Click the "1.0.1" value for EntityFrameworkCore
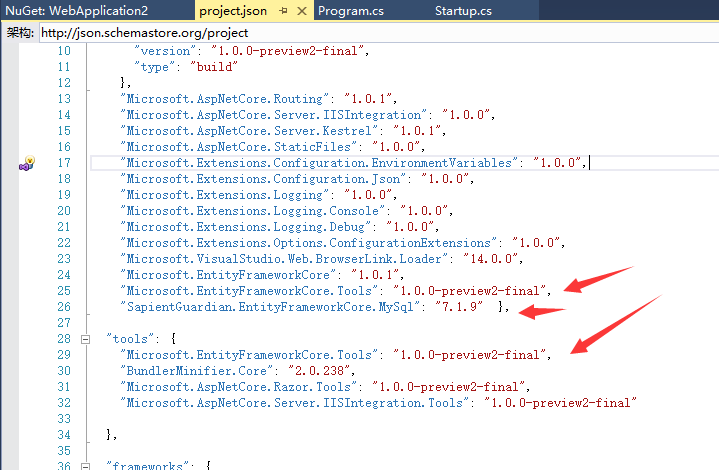 pos(375,275)
